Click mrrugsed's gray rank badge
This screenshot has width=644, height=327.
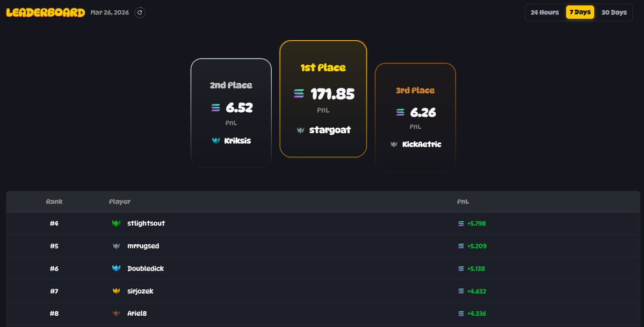pos(116,246)
